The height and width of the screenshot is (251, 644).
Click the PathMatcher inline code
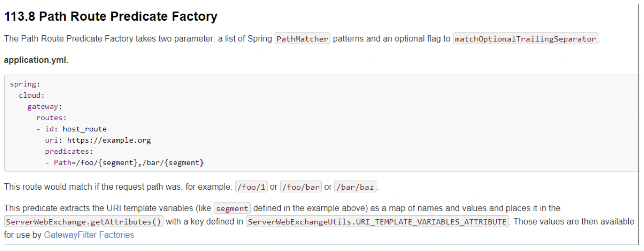click(302, 39)
